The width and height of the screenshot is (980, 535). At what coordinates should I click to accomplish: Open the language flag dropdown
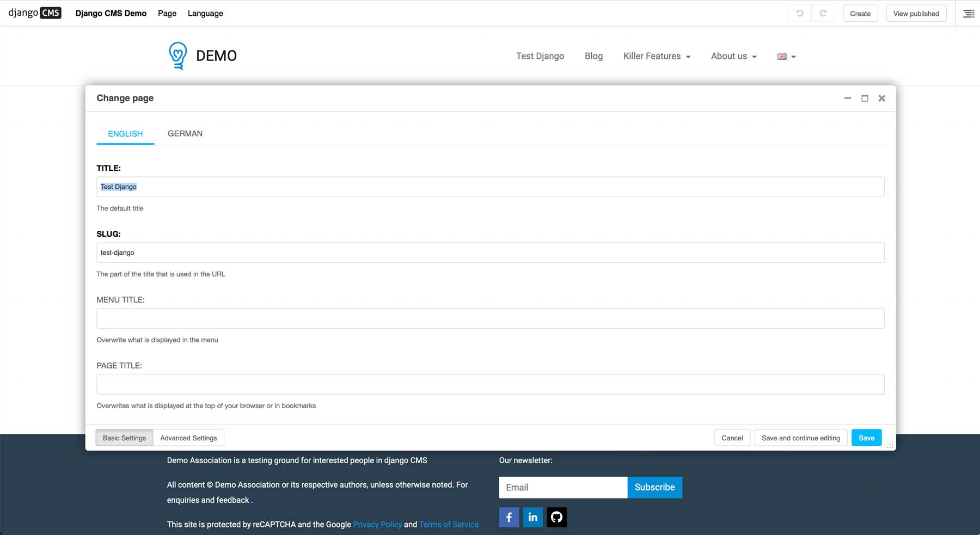pyautogui.click(x=786, y=56)
